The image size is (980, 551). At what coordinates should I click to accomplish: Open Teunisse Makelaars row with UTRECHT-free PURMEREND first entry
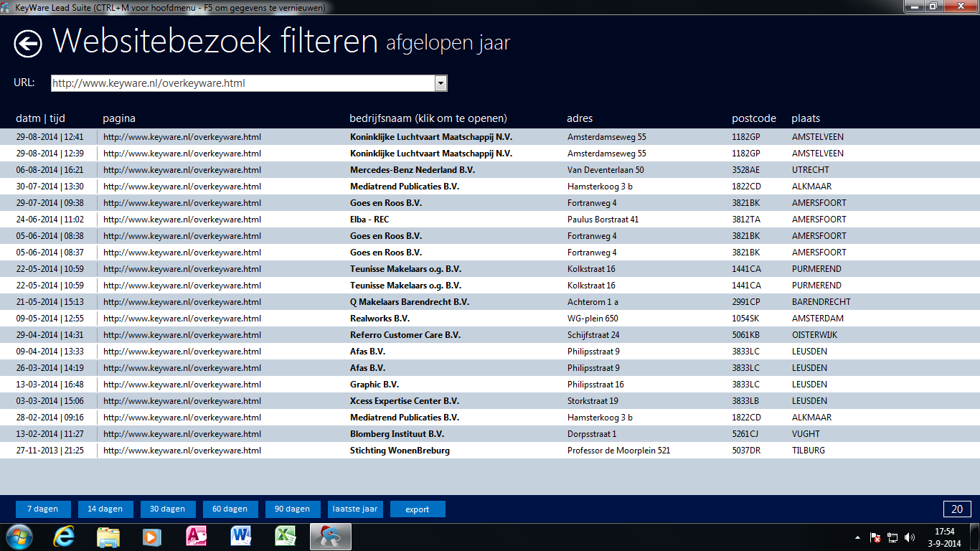point(405,269)
